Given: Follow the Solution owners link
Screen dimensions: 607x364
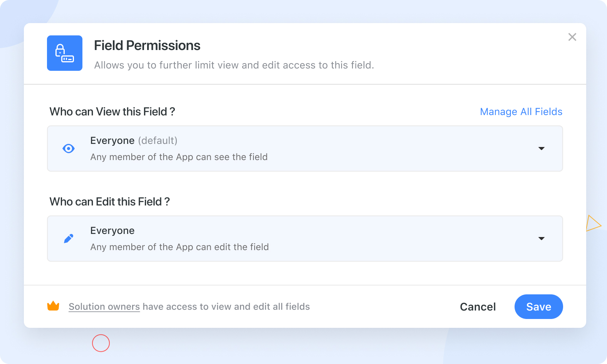Looking at the screenshot, I should pyautogui.click(x=104, y=307).
